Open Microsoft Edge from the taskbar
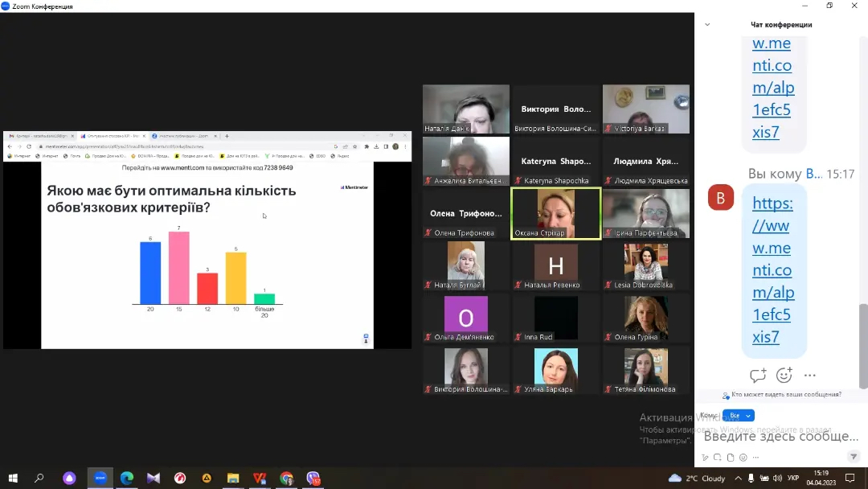Image resolution: width=868 pixels, height=489 pixels. (x=127, y=479)
